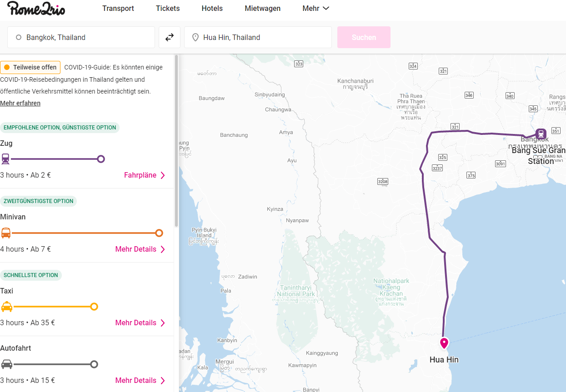Click road shield 346 on the map
Viewport: 566px width, 392px height.
pyautogui.click(x=469, y=95)
